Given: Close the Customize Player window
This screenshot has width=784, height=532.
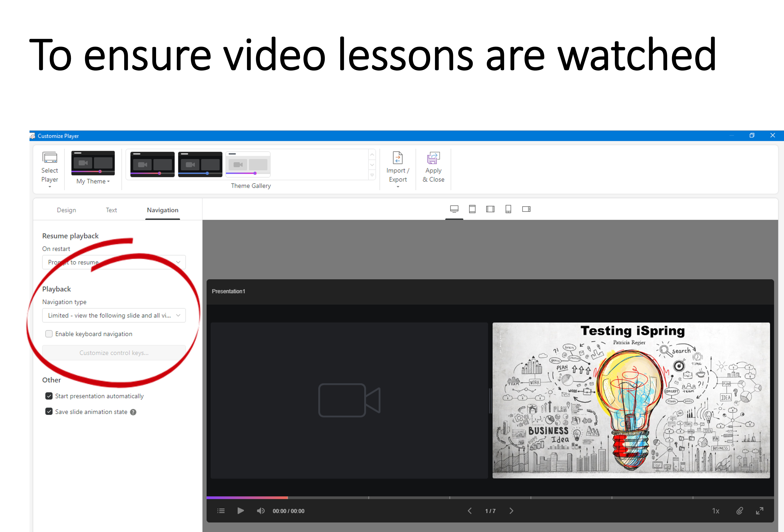Looking at the screenshot, I should click(773, 135).
